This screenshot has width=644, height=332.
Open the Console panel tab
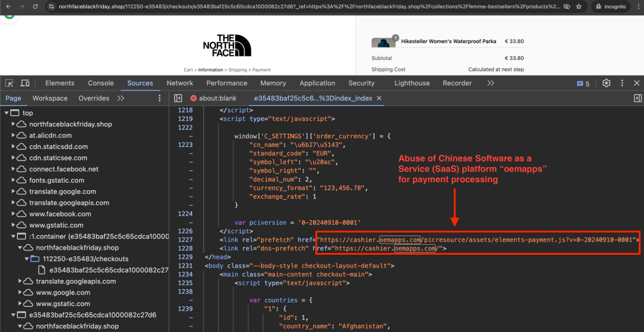pos(101,83)
